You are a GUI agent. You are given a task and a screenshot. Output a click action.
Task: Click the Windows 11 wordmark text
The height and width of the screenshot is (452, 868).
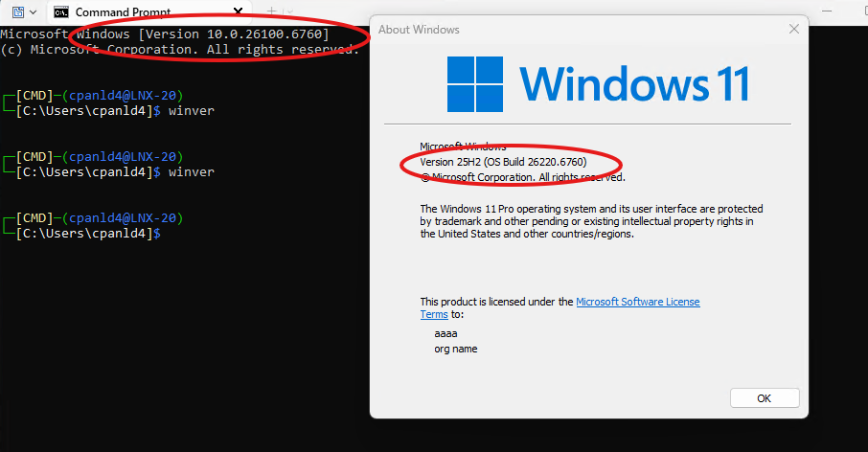[x=634, y=84]
